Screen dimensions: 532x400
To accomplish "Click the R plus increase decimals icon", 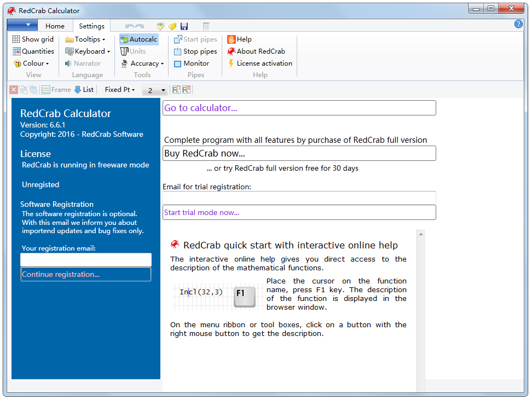I will point(176,90).
